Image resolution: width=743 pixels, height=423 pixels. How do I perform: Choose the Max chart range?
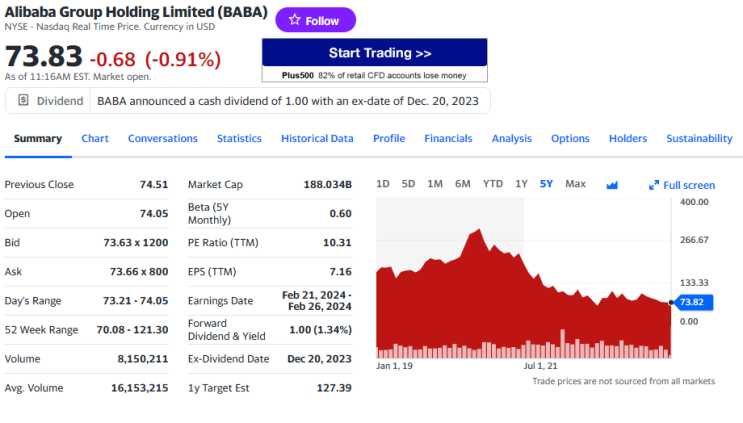pos(575,184)
